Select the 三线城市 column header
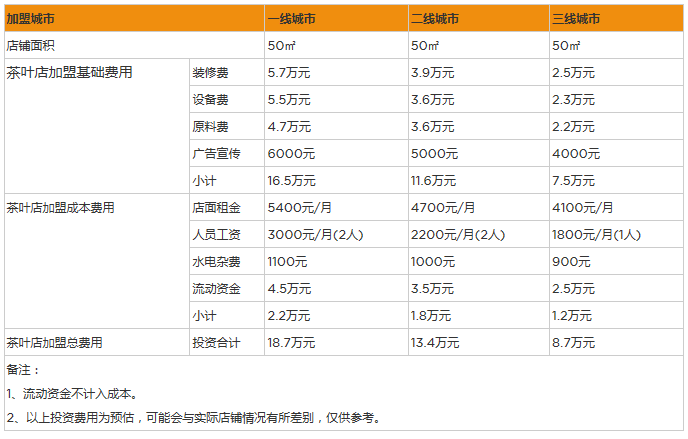Viewport: 688px width, 439px height. pyautogui.click(x=577, y=19)
